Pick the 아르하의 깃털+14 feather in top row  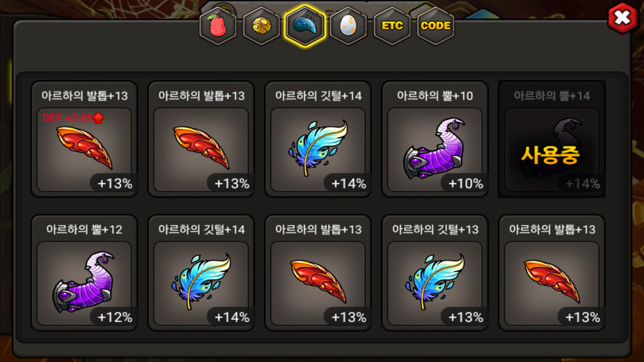(x=318, y=139)
